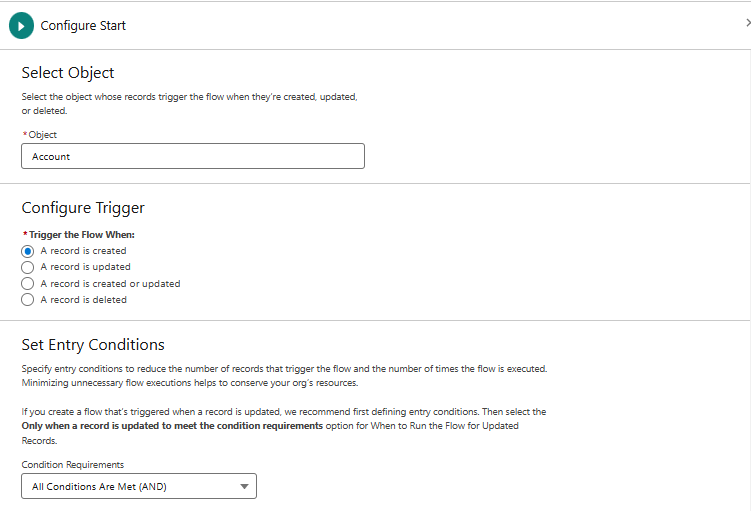Click the '*Object' field label
The width and height of the screenshot is (751, 511).
coord(40,135)
